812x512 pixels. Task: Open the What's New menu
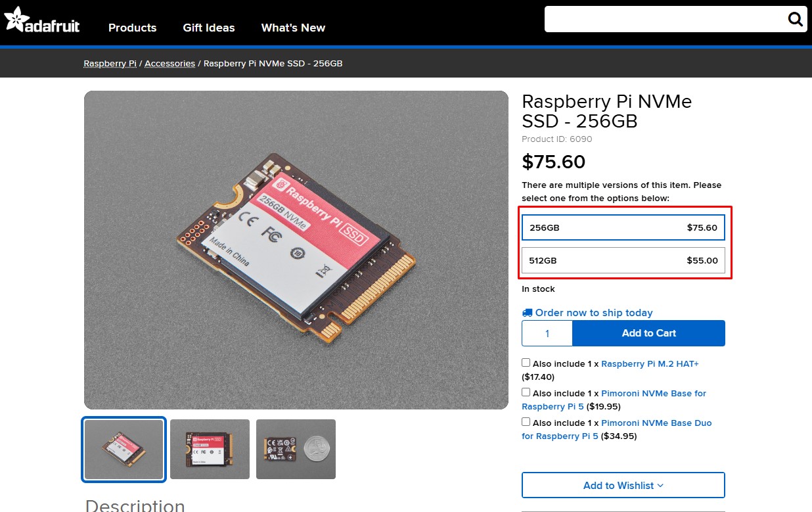coord(293,28)
